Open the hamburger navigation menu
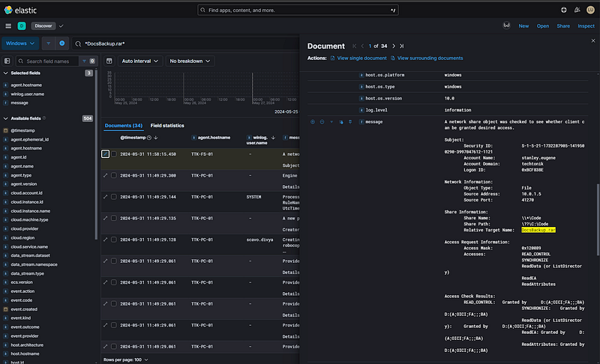The width and height of the screenshot is (600, 364). click(8, 26)
